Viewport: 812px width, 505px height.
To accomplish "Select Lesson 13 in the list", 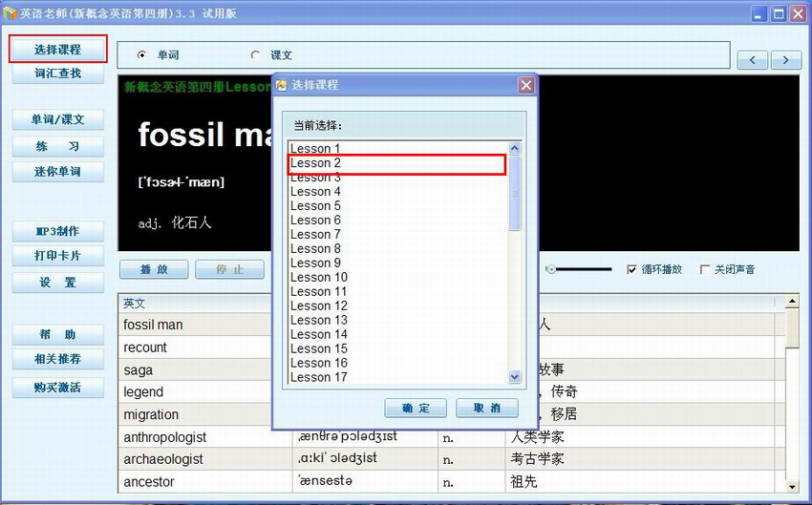I will tap(397, 321).
